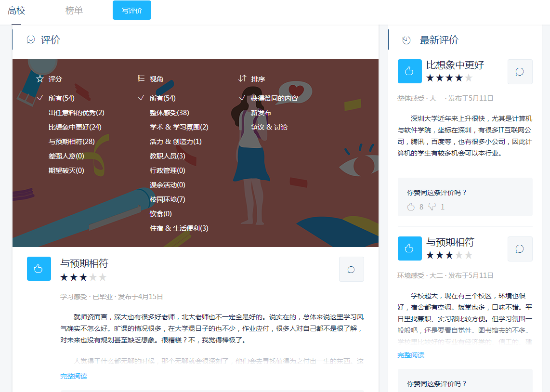This screenshot has height=392, width=550.
Task: Click the blue thumbs-up icon on 比想象中更好 review
Action: click(x=409, y=71)
